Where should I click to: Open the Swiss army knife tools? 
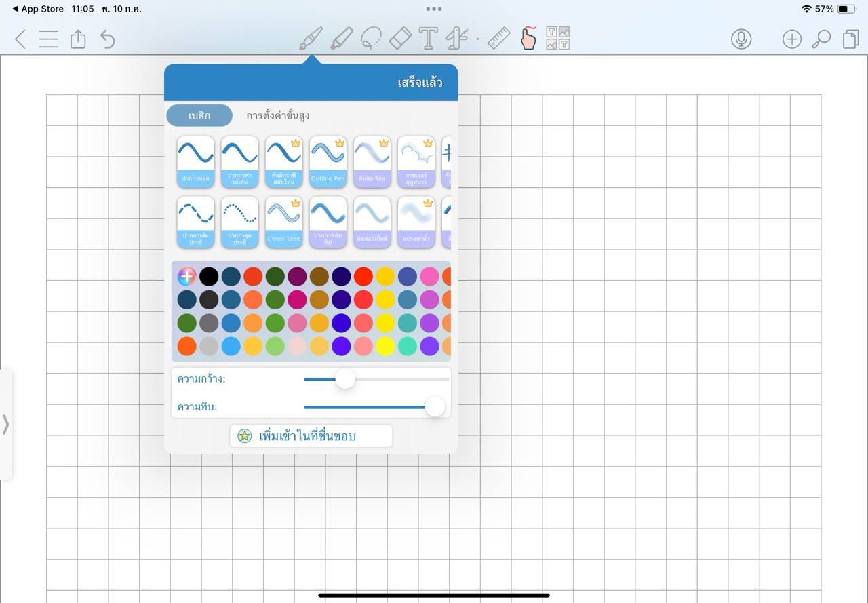(x=456, y=39)
